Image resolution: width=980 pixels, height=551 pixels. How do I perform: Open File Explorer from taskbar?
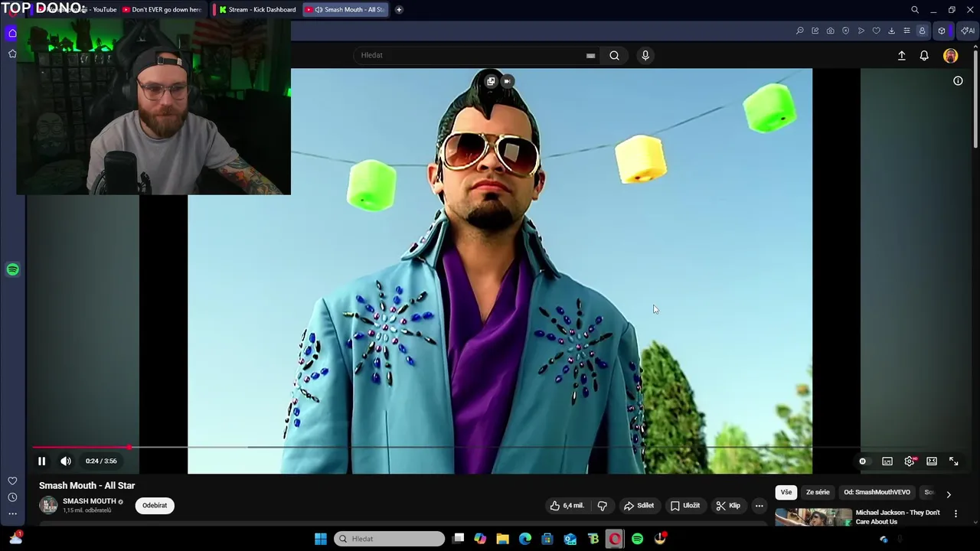503,539
